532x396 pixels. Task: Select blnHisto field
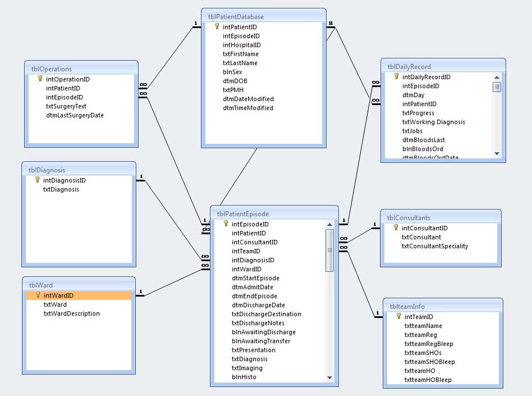click(x=244, y=377)
